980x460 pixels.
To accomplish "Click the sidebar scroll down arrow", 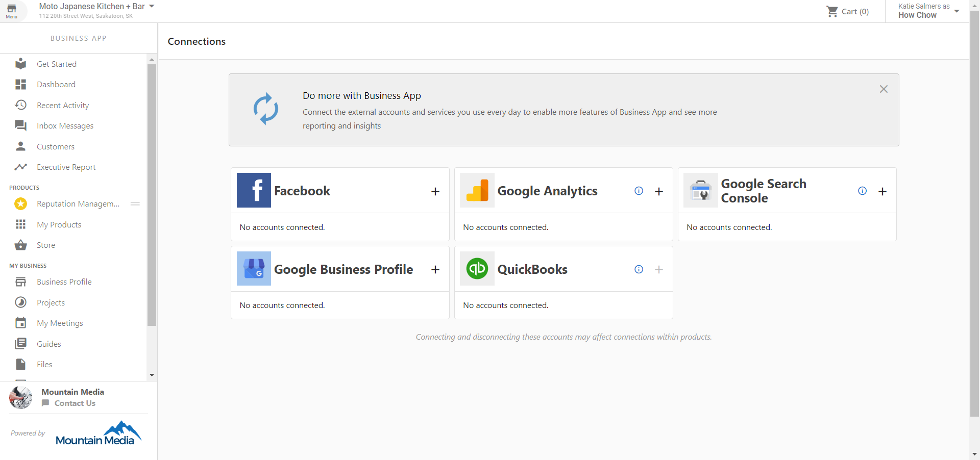I will point(152,375).
